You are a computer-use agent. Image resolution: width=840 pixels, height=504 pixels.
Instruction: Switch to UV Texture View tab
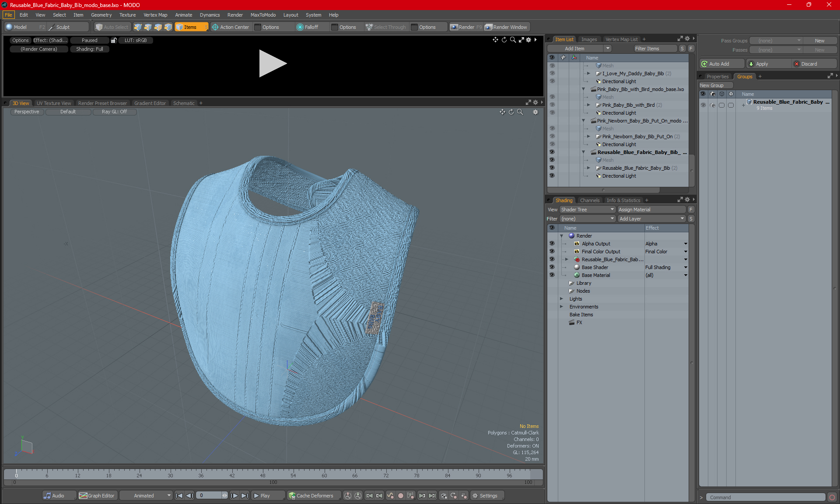[x=54, y=103]
